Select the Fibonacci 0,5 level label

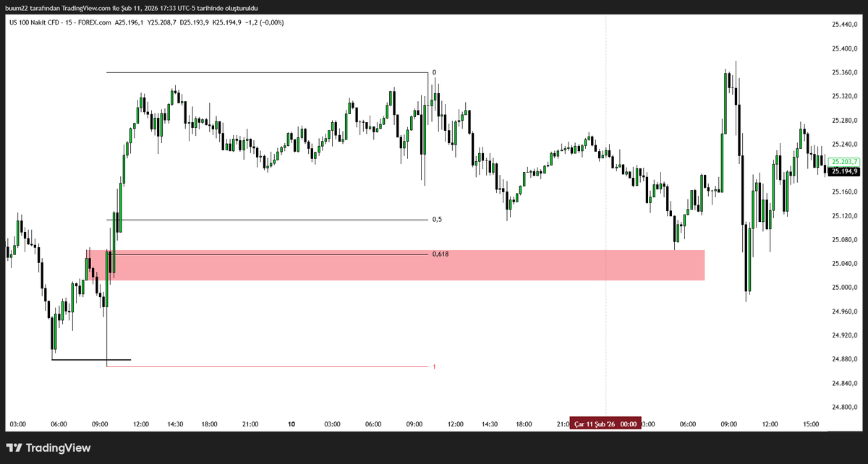[437, 220]
